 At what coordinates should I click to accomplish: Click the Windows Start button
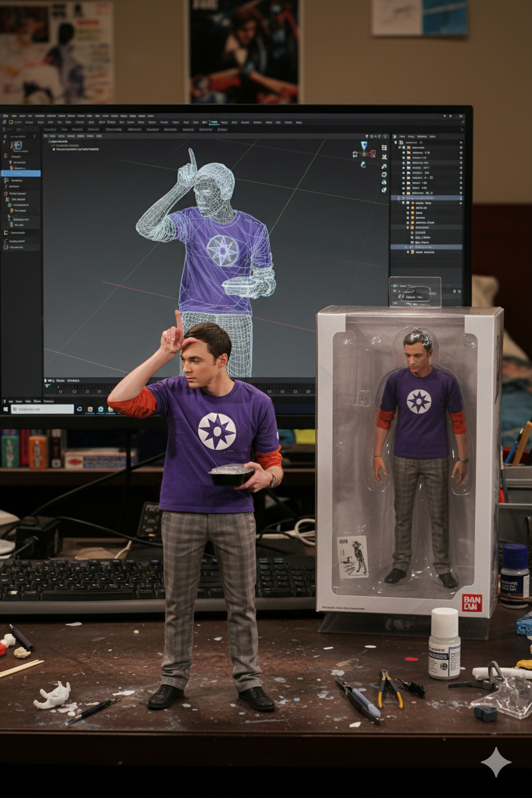click(5, 409)
